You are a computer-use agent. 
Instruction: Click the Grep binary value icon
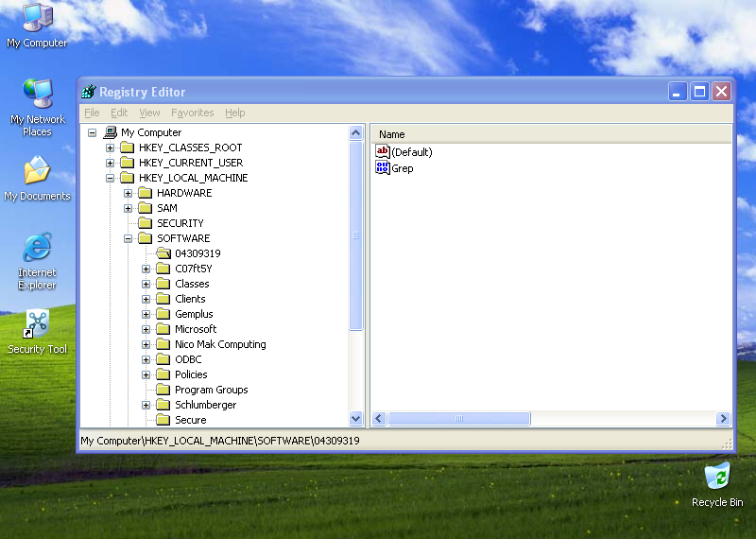[383, 168]
